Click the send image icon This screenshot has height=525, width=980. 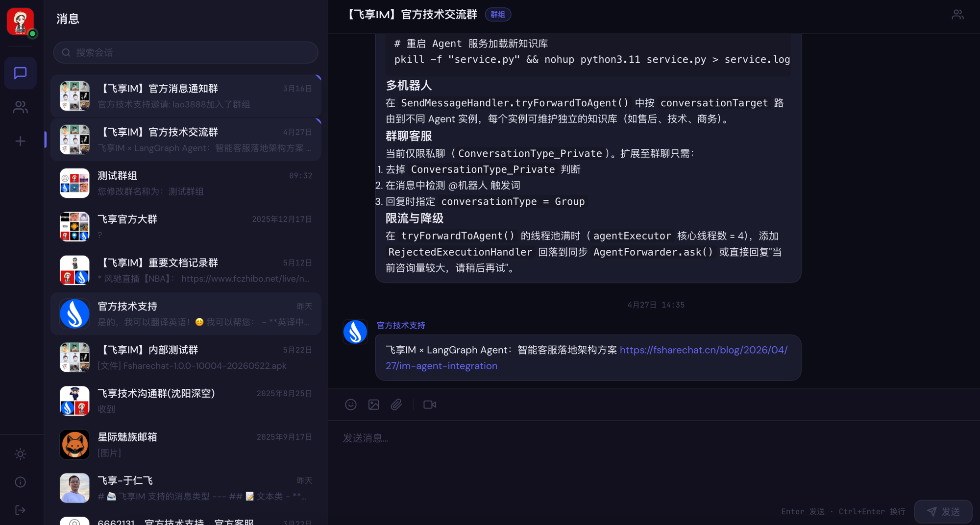point(374,405)
